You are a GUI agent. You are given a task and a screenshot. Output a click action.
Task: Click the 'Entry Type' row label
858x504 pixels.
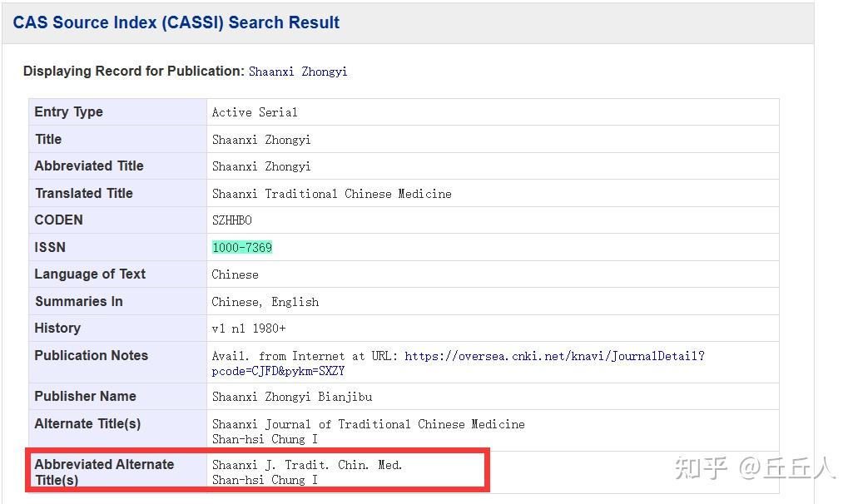point(68,112)
